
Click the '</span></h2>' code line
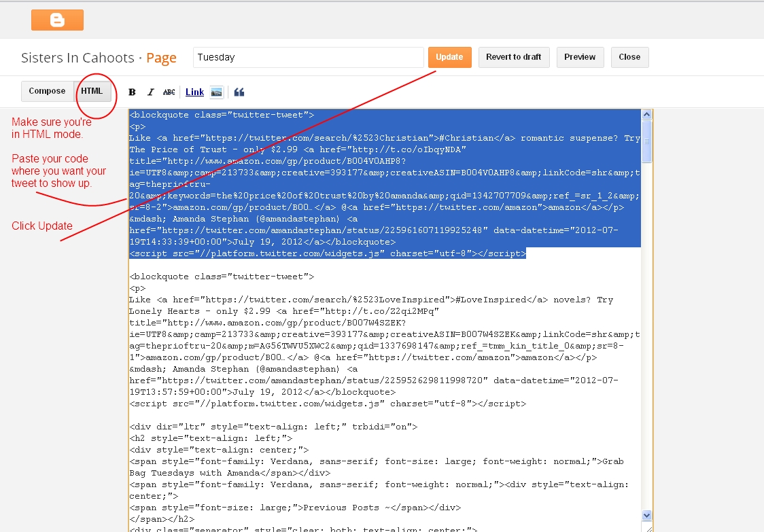(x=162, y=519)
